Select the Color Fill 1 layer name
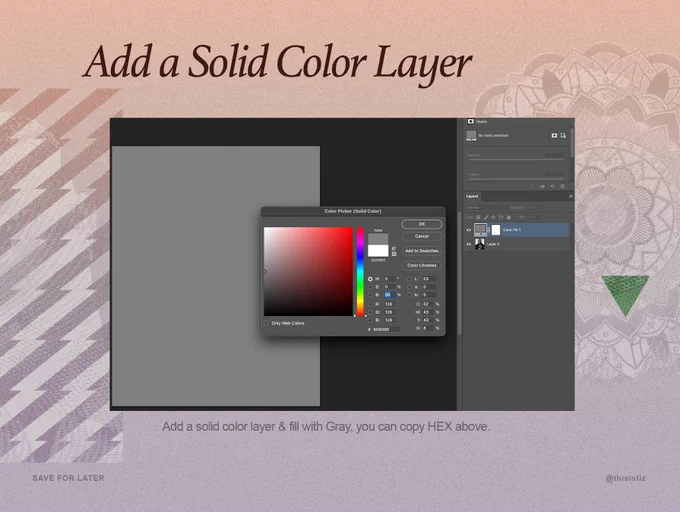680x512 pixels. coord(512,230)
